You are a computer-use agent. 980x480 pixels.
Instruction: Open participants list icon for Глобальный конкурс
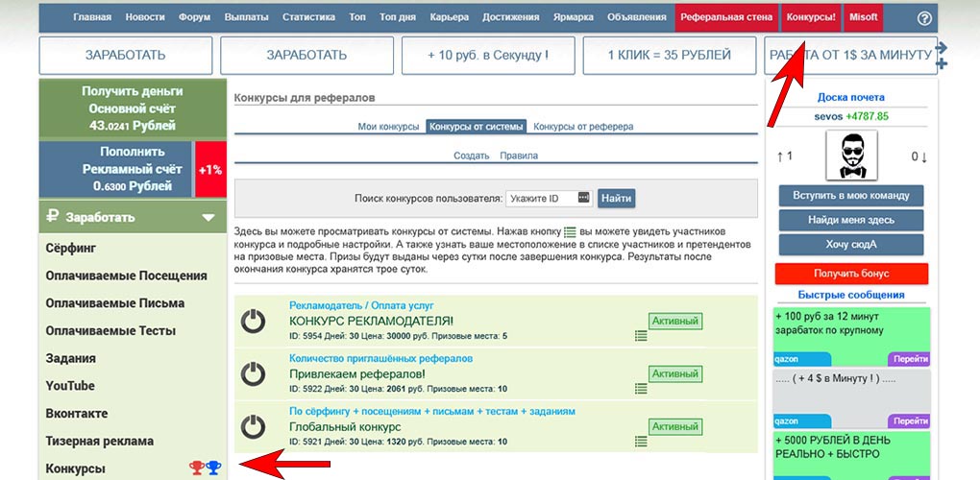(641, 442)
